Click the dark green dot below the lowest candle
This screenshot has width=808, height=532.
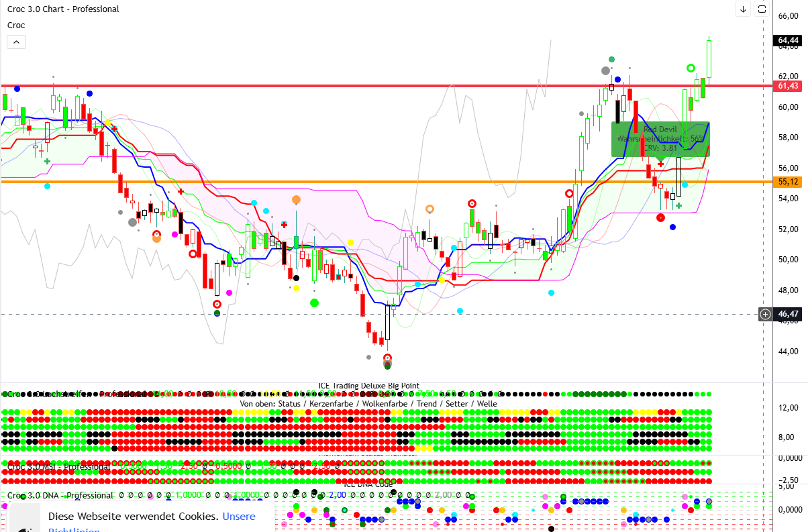pyautogui.click(x=387, y=364)
